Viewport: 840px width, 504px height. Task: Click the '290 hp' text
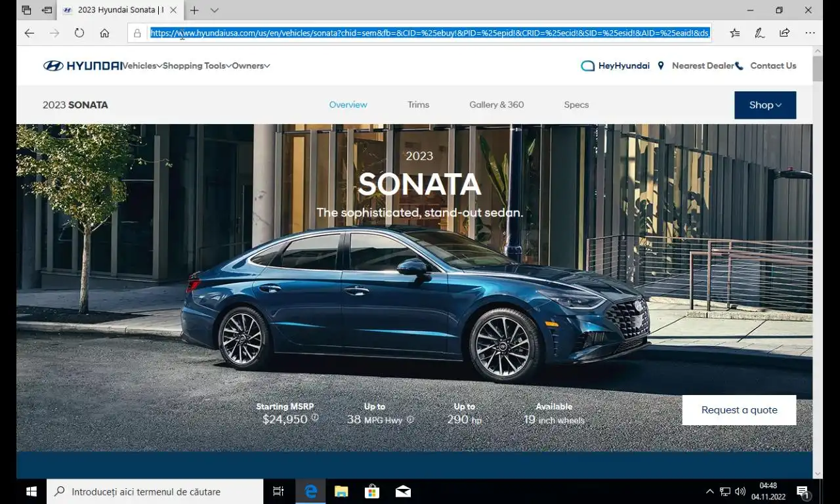coord(464,419)
